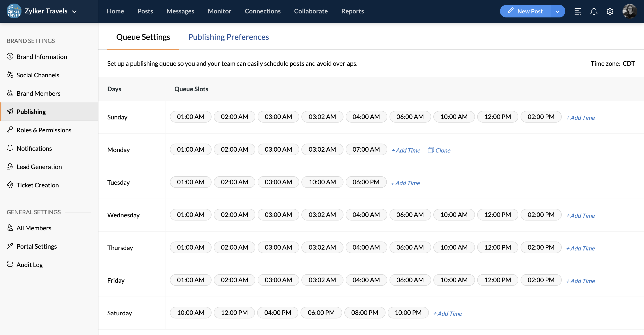Screen dimensions: 644x335
Task: Open the Monitor menu
Action: pyautogui.click(x=219, y=11)
